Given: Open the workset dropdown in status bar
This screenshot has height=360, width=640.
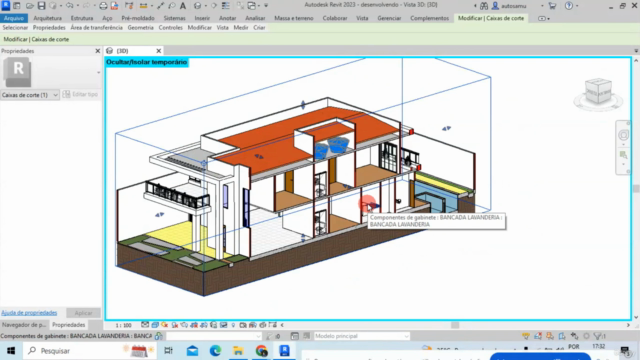Looking at the screenshot, I should point(214,336).
